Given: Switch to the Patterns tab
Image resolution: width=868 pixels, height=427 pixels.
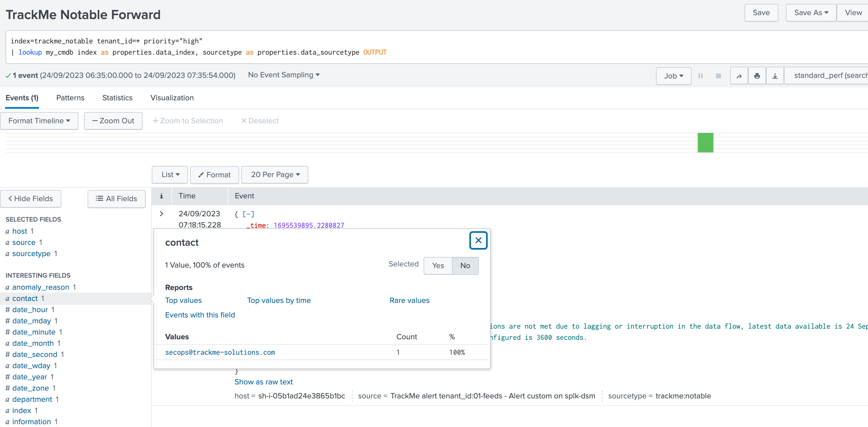Looking at the screenshot, I should (70, 98).
